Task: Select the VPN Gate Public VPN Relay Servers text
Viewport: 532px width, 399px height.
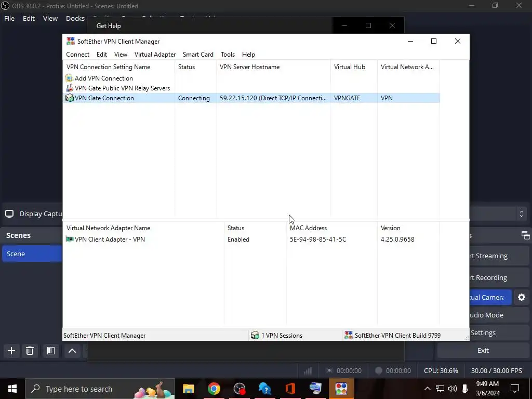Action: point(122,88)
